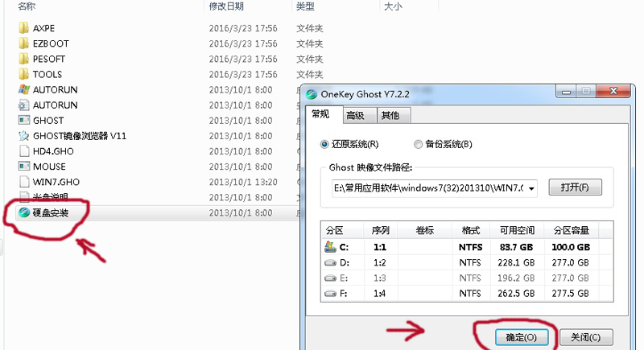This screenshot has width=644, height=350.
Task: Click the OneKey Ghost title bar logo
Action: [312, 94]
